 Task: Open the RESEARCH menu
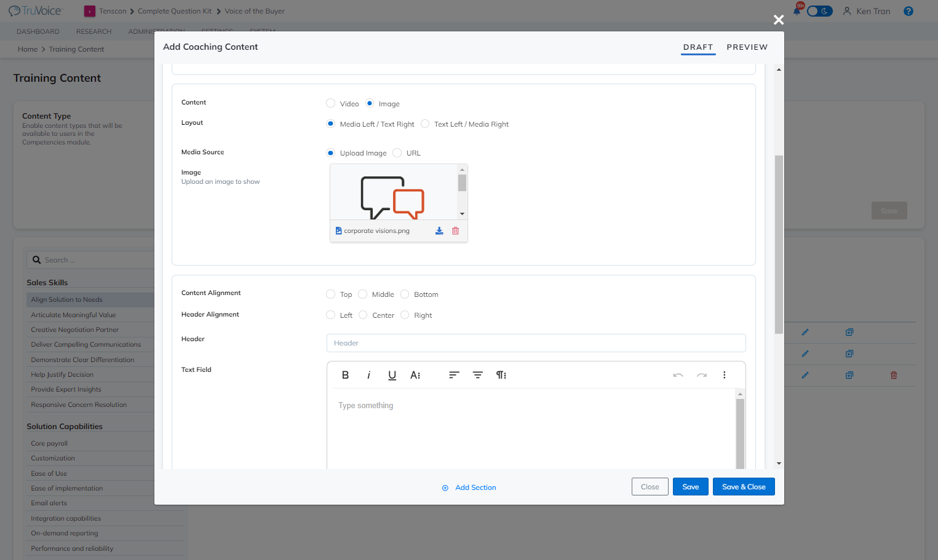(94, 31)
